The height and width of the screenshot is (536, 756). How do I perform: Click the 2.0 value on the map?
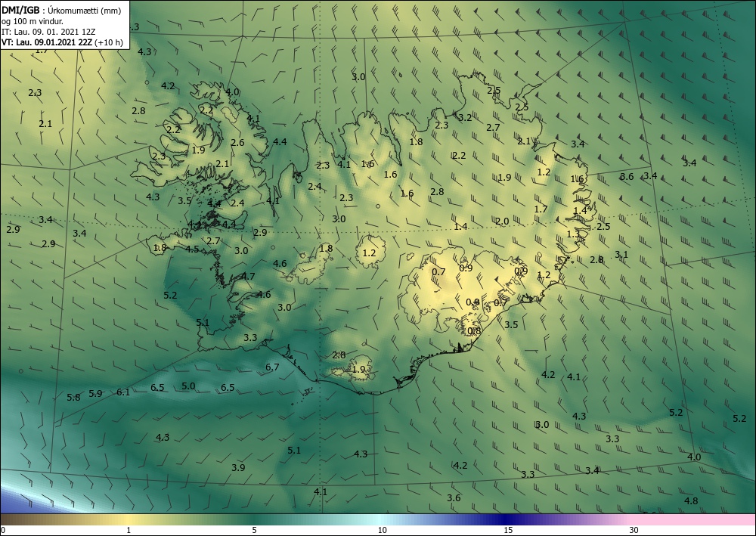pyautogui.click(x=502, y=222)
